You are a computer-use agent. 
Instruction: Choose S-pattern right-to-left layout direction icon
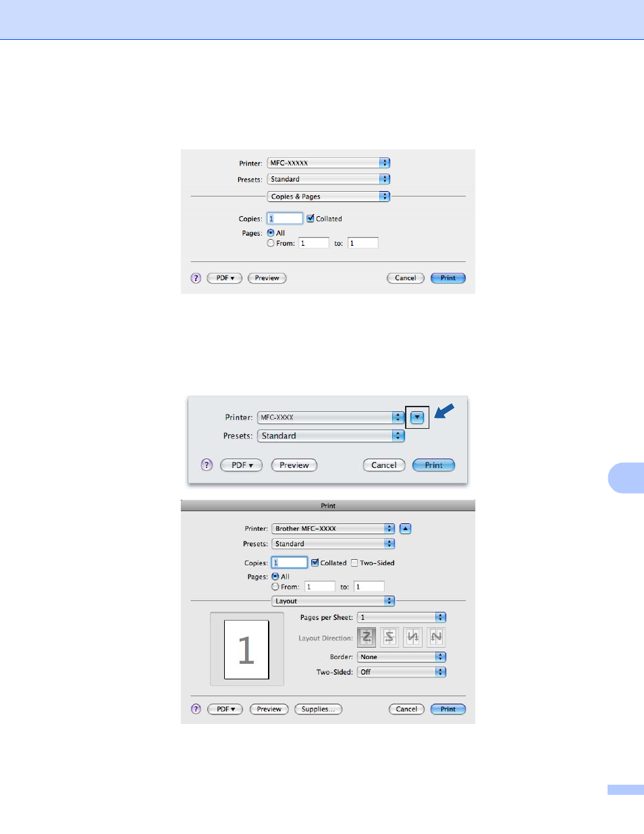point(390,637)
